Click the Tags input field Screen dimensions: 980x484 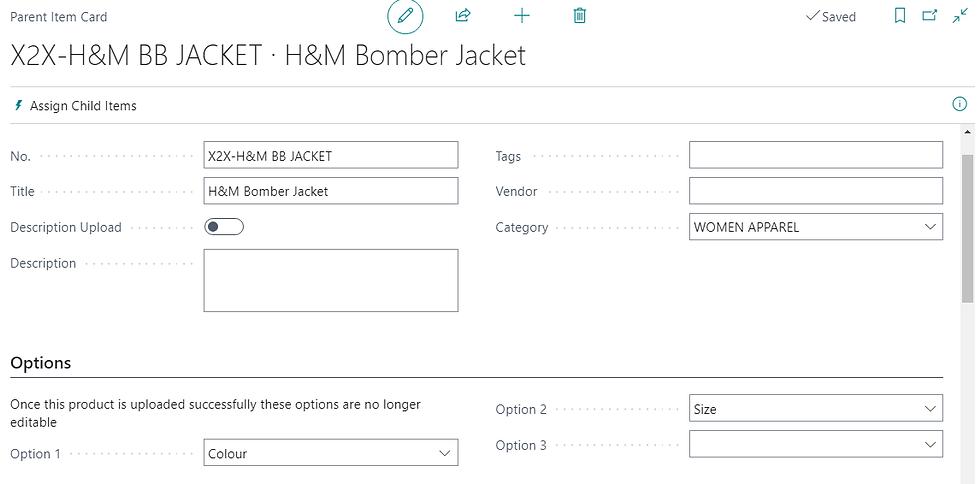pos(816,156)
